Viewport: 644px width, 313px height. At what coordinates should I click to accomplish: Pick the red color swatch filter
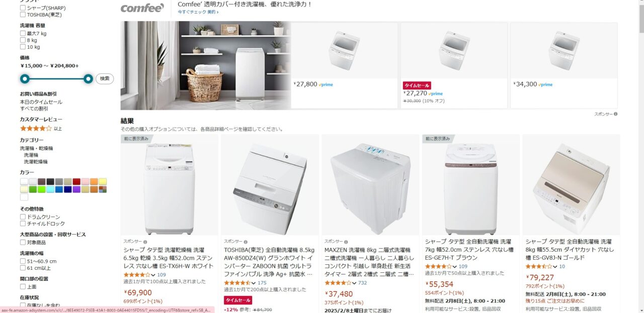tap(76, 181)
